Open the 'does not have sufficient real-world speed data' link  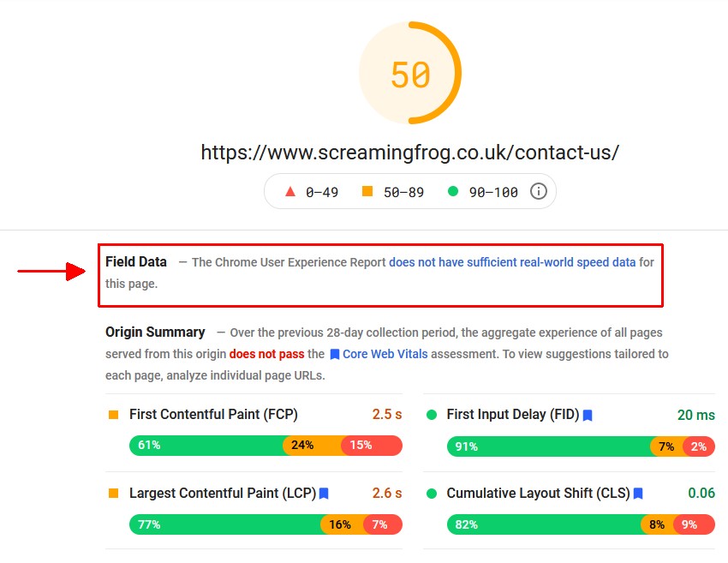512,262
